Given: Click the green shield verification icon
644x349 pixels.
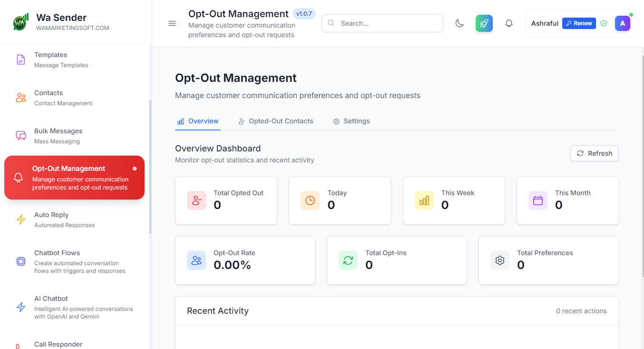Looking at the screenshot, I should click(604, 23).
